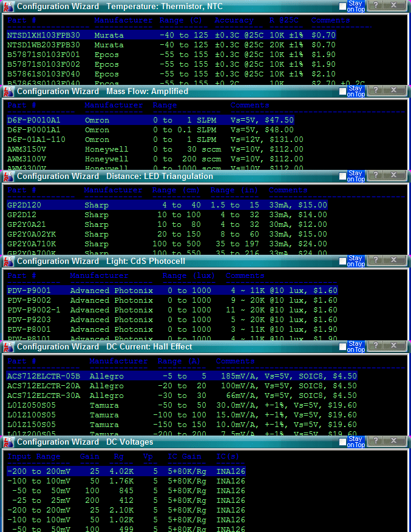411x532 pixels.
Task: Select the PDV-P9002 row, 9 ~ 20K
Action: (x=172, y=300)
